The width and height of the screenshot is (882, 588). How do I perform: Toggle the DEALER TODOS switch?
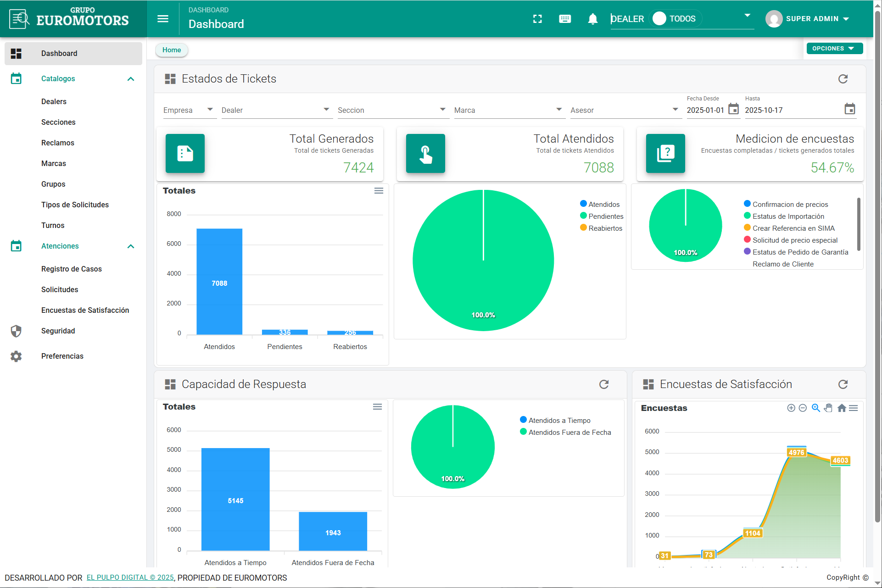[660, 19]
